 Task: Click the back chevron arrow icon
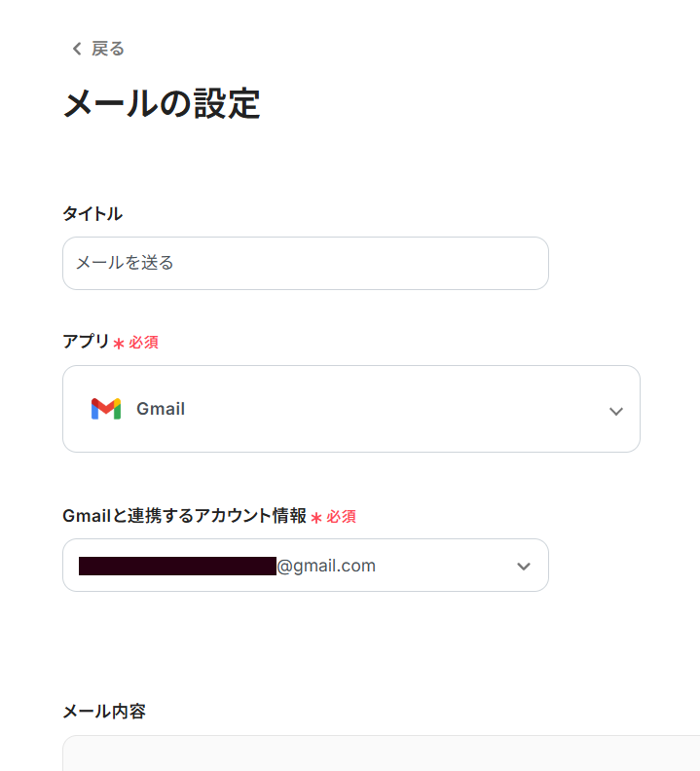point(76,49)
